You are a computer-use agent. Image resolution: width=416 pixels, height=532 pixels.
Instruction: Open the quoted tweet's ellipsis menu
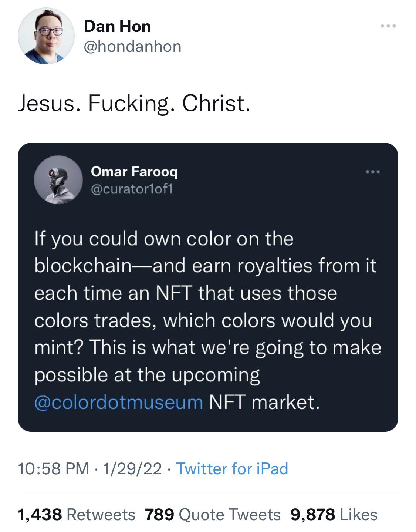pyautogui.click(x=373, y=172)
